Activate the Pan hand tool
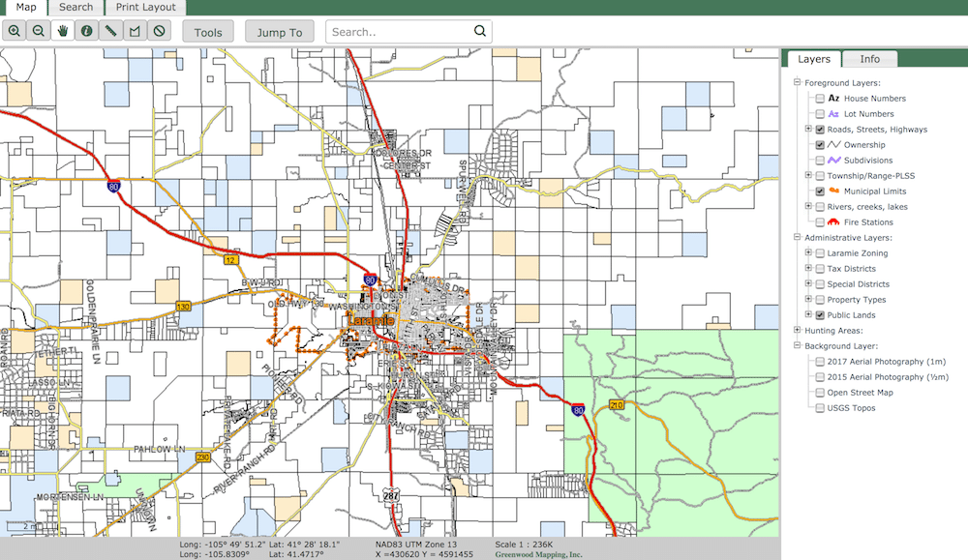 tap(61, 30)
